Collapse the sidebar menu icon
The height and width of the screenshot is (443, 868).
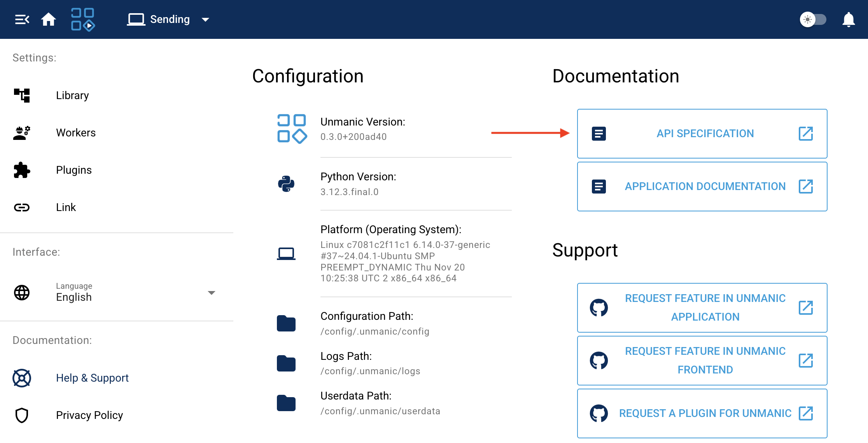pyautogui.click(x=22, y=19)
